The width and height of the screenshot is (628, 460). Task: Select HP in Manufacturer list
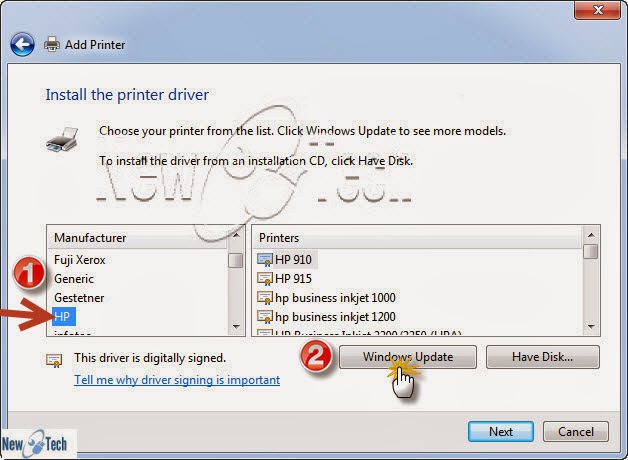[x=62, y=317]
